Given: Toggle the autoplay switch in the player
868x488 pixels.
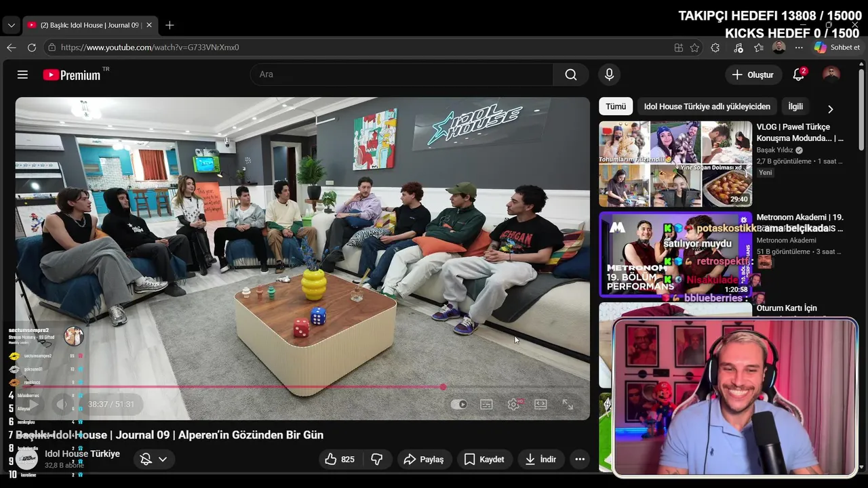Looking at the screenshot, I should 459,404.
